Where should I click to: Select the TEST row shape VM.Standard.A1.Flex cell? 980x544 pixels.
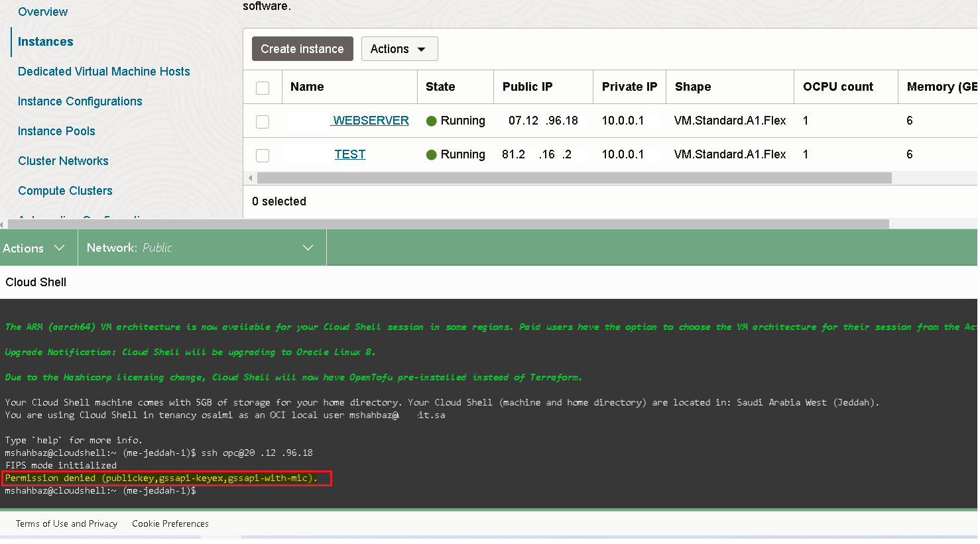pyautogui.click(x=730, y=154)
